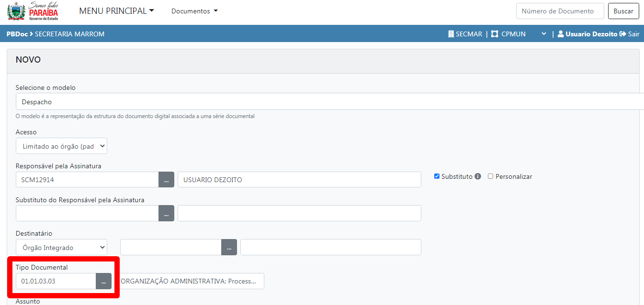This screenshot has width=644, height=305.
Task: Click the CPMUN unit icon
Action: [x=495, y=34]
